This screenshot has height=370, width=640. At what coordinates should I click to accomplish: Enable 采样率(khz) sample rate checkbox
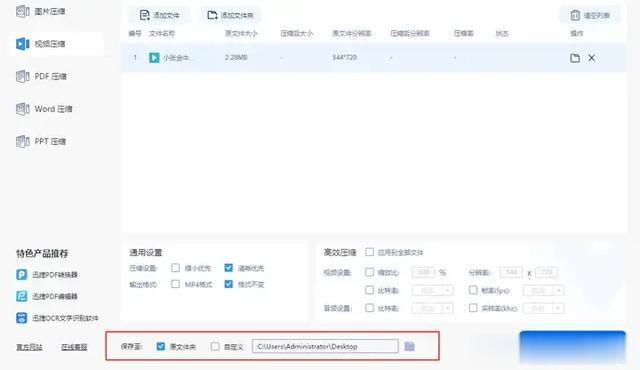click(473, 308)
